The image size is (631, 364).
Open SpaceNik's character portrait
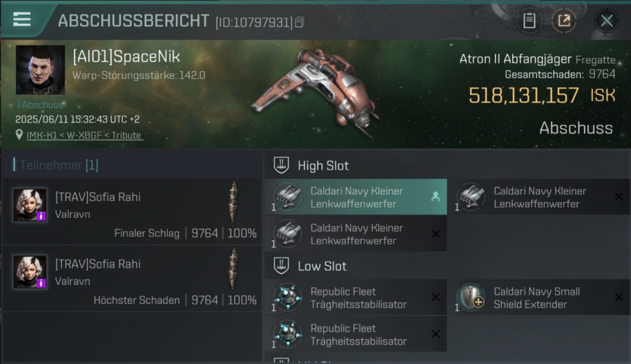40,70
